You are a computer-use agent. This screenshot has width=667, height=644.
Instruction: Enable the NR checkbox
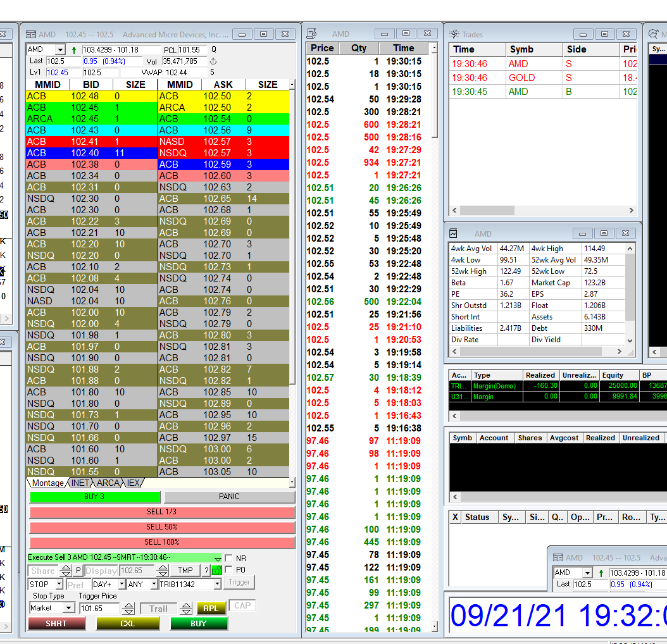pos(228,558)
